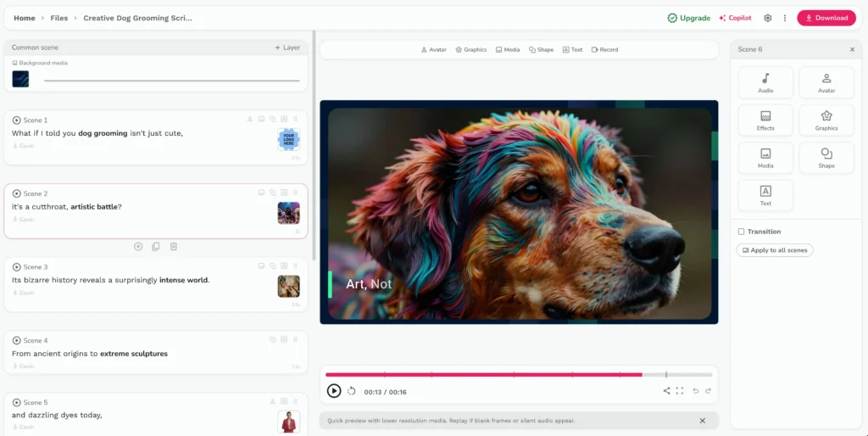Viewport: 868px width, 436px height.
Task: Close the Scene 6 panel
Action: (x=852, y=49)
